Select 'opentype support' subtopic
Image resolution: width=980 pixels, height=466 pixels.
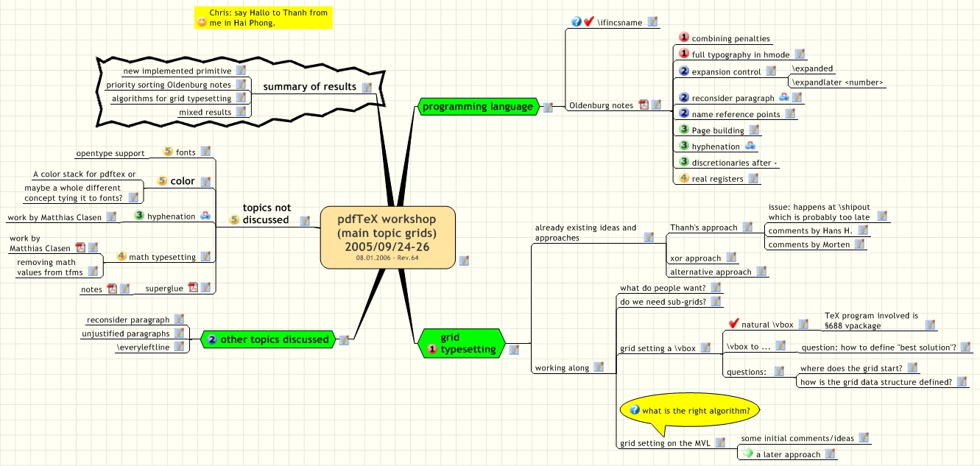click(110, 154)
